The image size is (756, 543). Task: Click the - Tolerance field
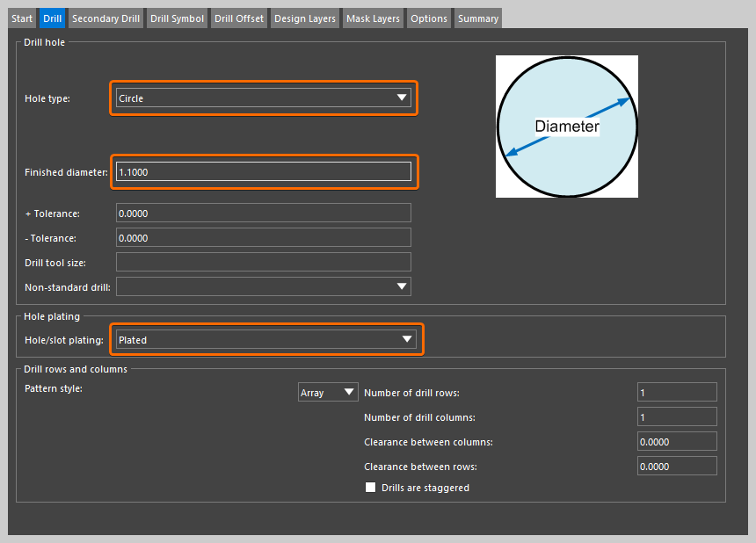[x=263, y=237]
